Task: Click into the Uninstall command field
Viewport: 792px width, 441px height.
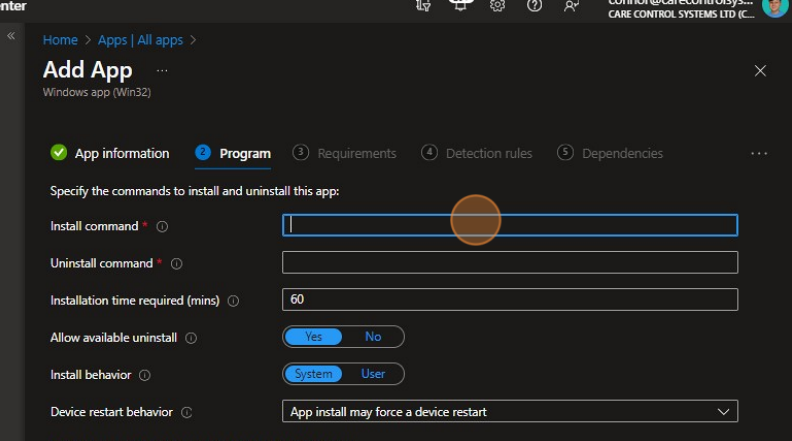Action: [x=510, y=263]
